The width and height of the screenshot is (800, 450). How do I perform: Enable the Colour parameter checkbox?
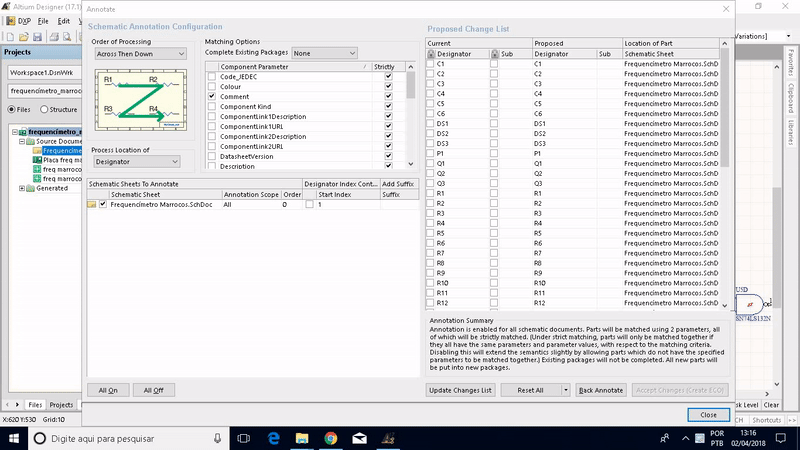(x=212, y=87)
